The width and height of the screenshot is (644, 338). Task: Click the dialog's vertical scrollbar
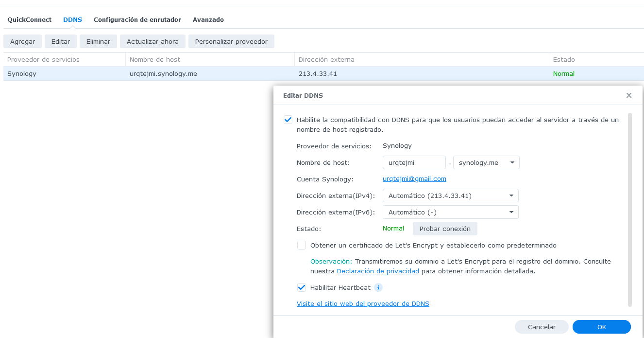pos(630,209)
